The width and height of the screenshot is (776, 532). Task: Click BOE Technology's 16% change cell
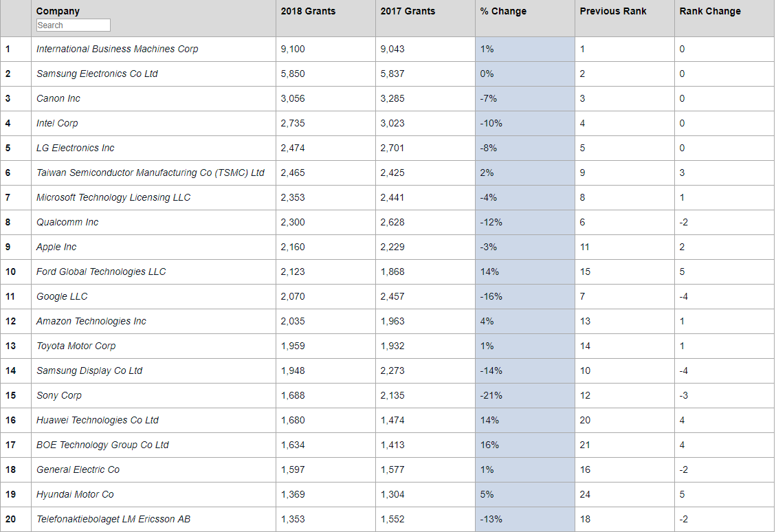[x=525, y=445]
